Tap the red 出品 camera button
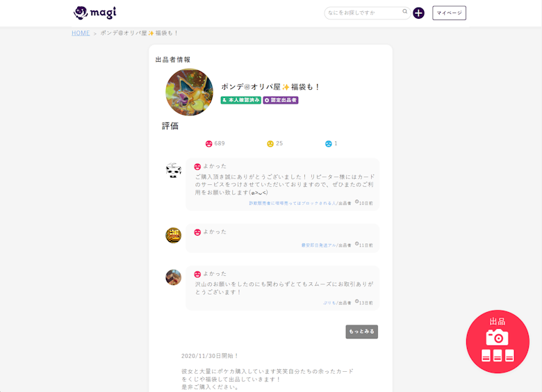The height and width of the screenshot is (392, 542). [498, 341]
